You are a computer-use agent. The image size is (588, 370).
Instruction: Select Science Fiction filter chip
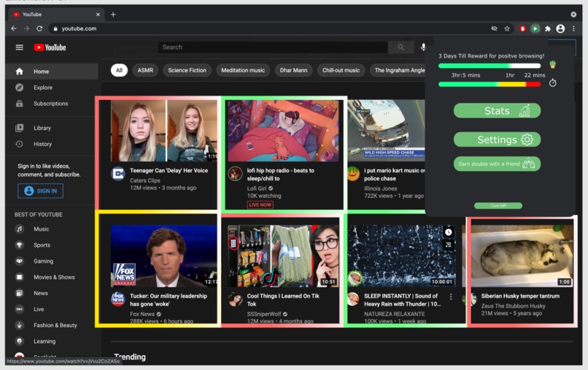click(x=187, y=70)
